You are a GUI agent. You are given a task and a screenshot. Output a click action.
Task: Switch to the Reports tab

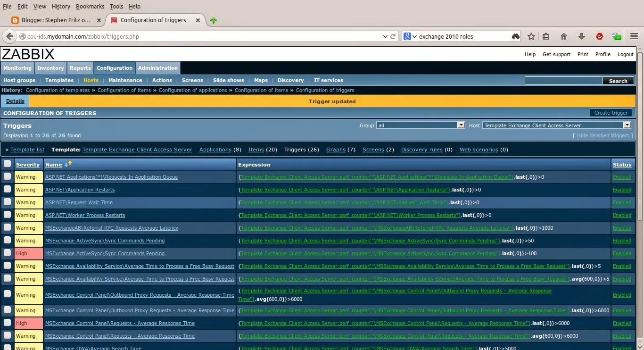click(x=80, y=68)
